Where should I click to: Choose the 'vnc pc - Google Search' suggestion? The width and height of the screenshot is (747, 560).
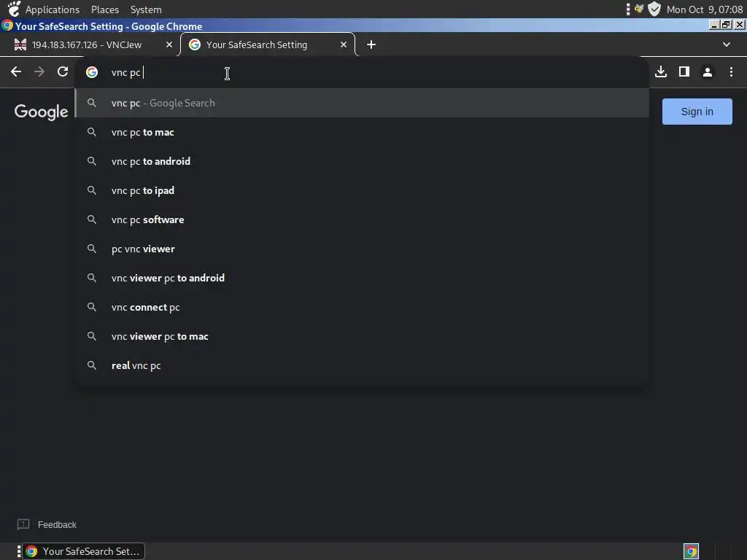[x=362, y=103]
